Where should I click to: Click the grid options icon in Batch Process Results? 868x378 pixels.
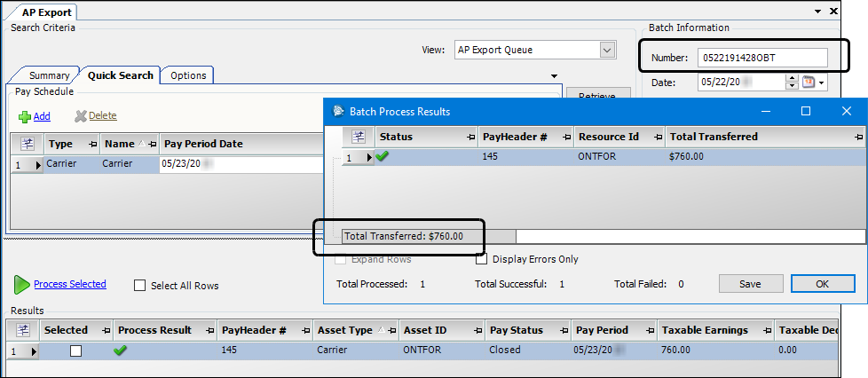(x=359, y=137)
